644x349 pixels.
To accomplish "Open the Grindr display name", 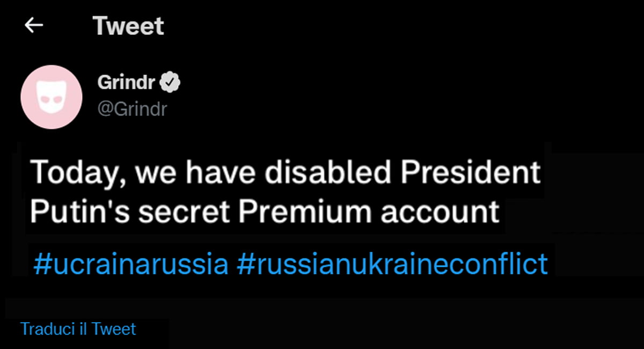I will point(127,83).
